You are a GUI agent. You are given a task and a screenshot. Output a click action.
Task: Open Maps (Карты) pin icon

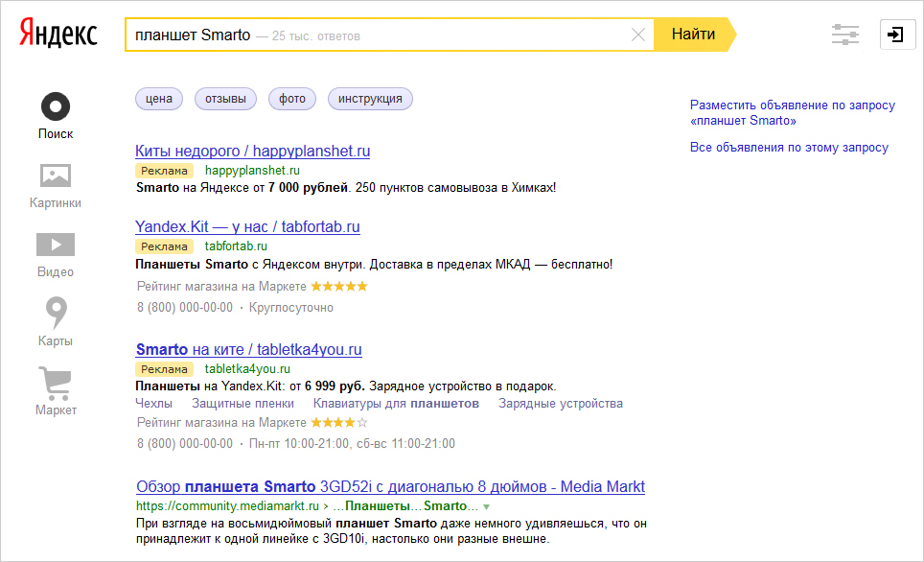click(x=56, y=314)
